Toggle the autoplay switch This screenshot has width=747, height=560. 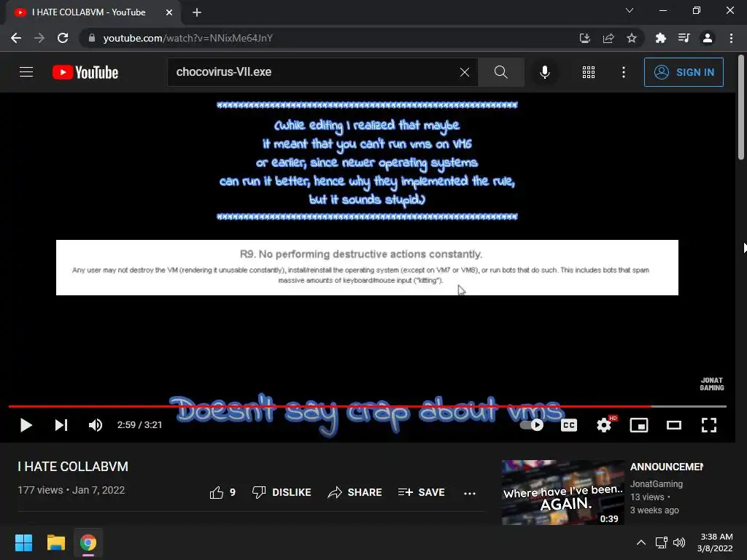tap(532, 425)
